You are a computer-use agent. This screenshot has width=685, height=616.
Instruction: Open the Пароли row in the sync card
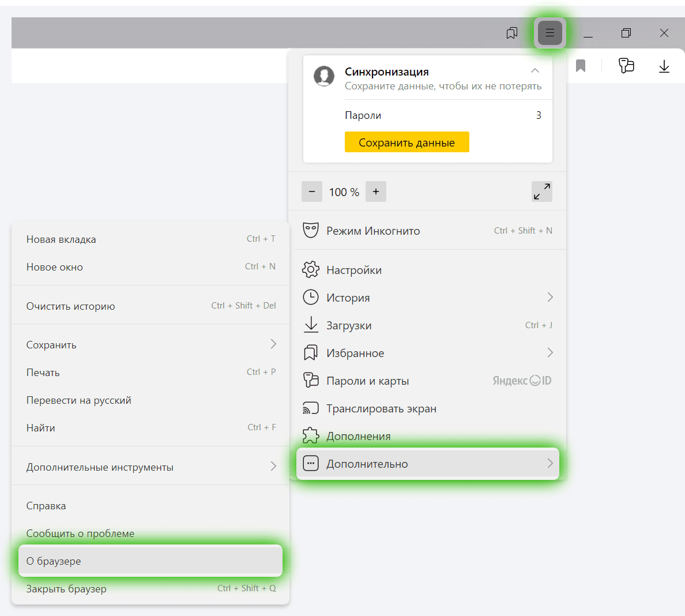click(442, 115)
